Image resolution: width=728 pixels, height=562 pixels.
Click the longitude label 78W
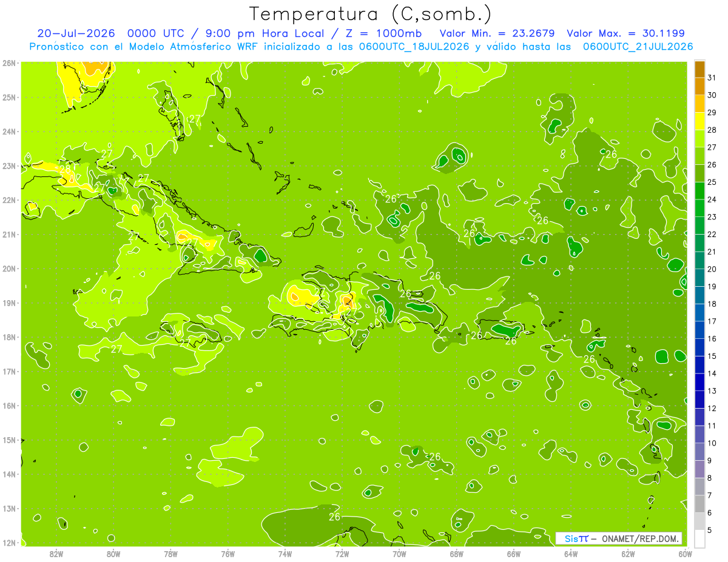pos(170,554)
